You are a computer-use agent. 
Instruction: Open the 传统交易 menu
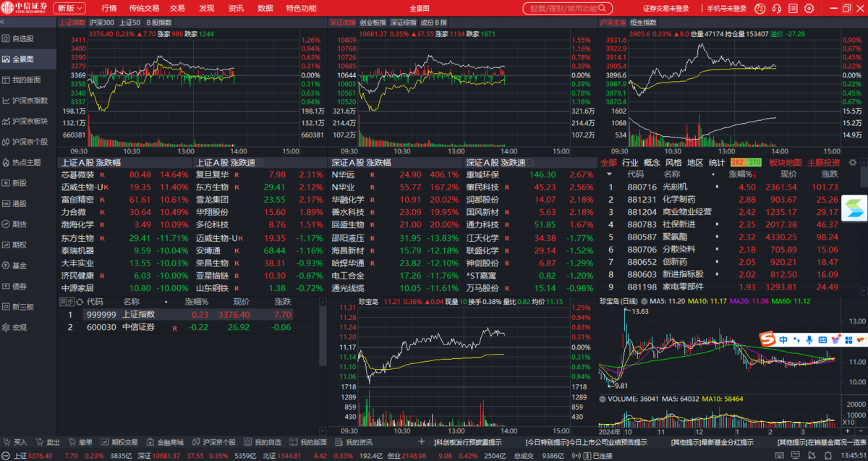(144, 8)
